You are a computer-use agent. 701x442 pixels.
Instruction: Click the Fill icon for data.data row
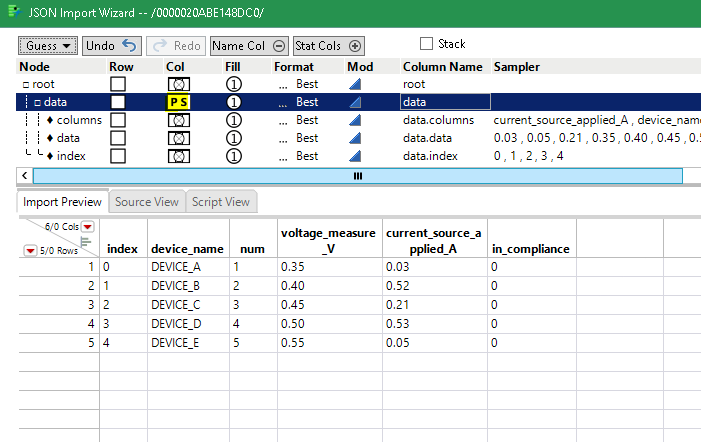233,138
